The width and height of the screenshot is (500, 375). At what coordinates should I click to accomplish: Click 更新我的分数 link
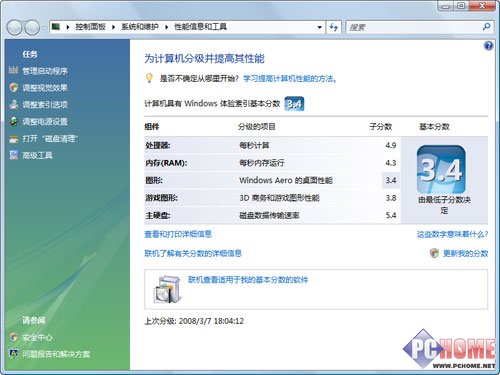[x=466, y=253]
